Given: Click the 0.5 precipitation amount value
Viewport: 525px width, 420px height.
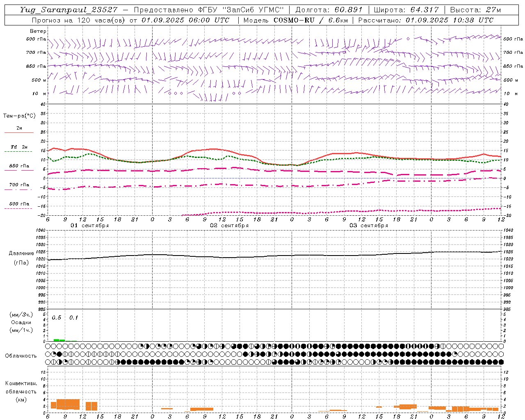Looking at the screenshot, I should 57,318.
